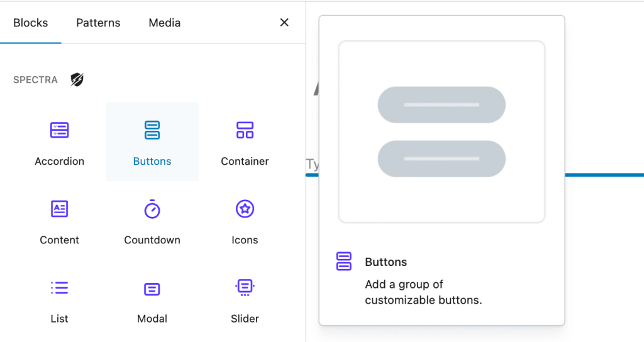This screenshot has width=644, height=342.
Task: Click the Spectra logo beside section heading
Action: (x=77, y=80)
